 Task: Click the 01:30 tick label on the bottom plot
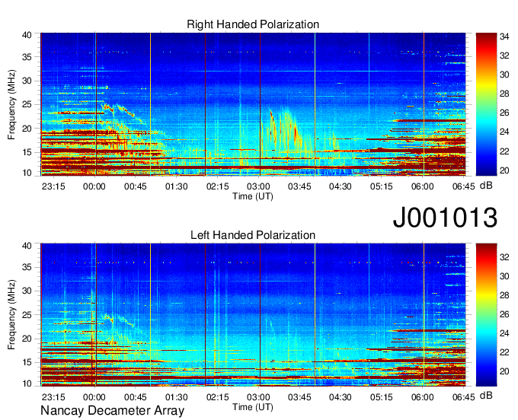177,397
